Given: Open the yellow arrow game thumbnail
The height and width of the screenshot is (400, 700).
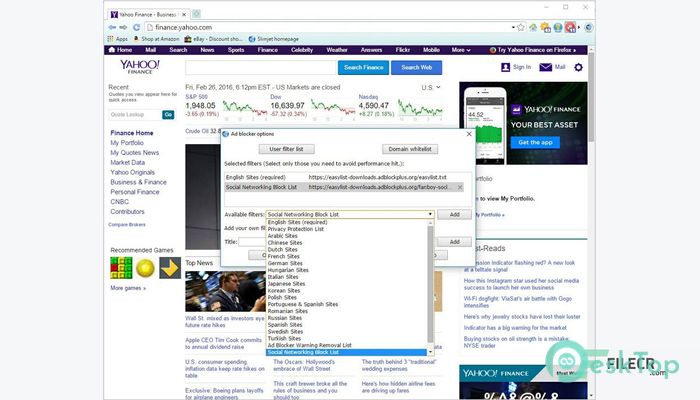Looking at the screenshot, I should (170, 268).
